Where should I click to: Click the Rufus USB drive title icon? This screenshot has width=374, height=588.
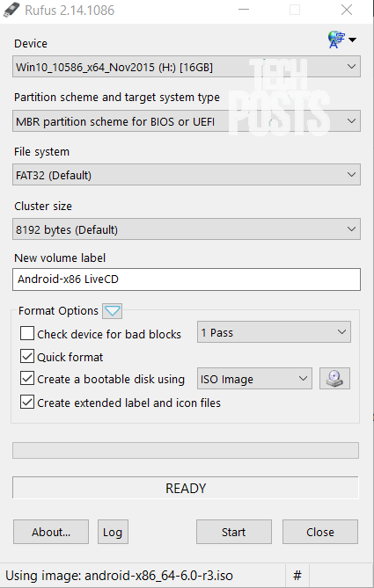click(11, 11)
